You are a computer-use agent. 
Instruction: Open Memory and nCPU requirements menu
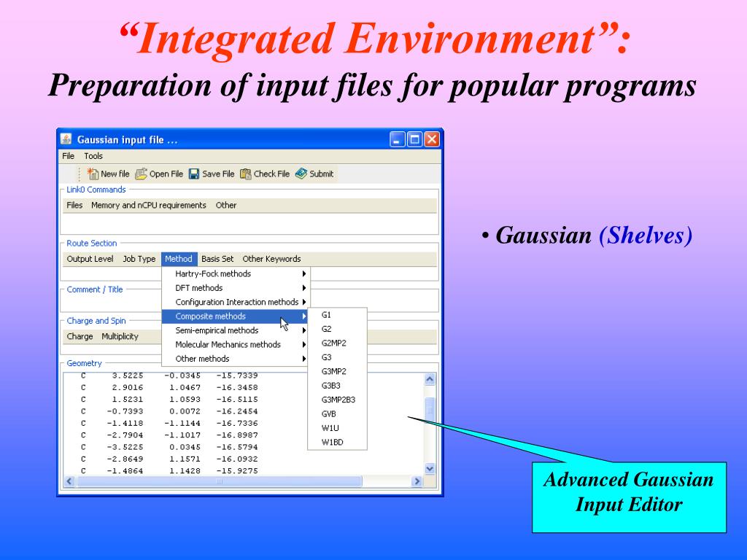click(x=149, y=205)
